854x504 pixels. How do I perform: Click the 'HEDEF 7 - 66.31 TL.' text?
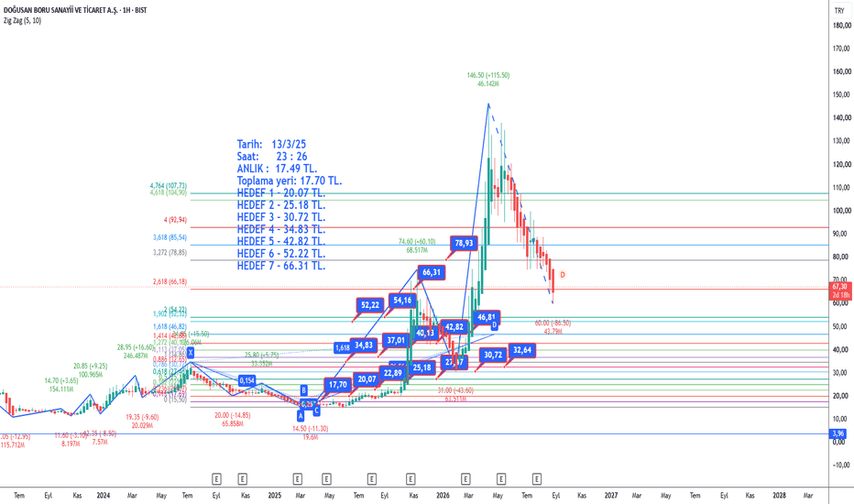(x=281, y=266)
